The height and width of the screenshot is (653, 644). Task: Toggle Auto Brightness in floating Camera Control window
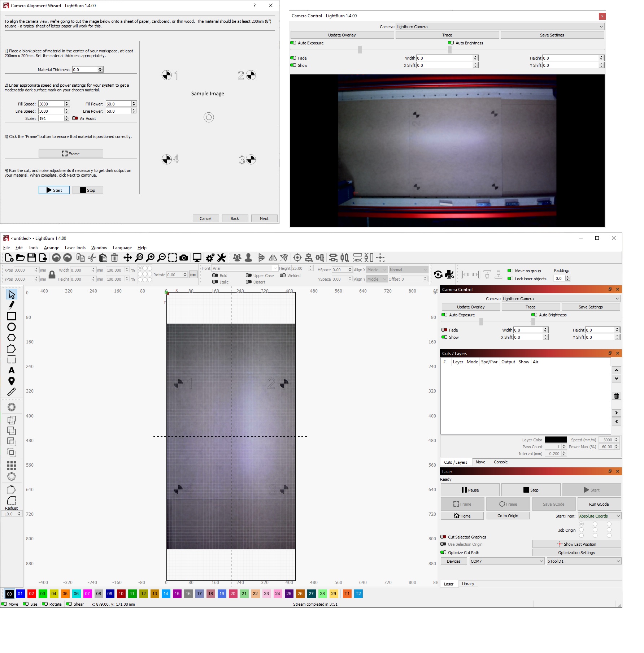451,43
